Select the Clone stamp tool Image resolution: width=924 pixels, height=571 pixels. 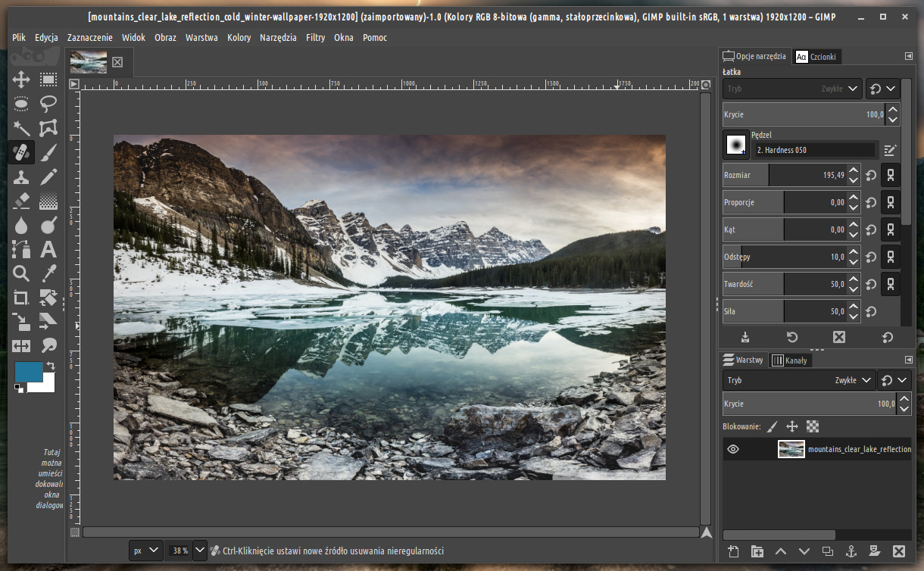[21, 176]
